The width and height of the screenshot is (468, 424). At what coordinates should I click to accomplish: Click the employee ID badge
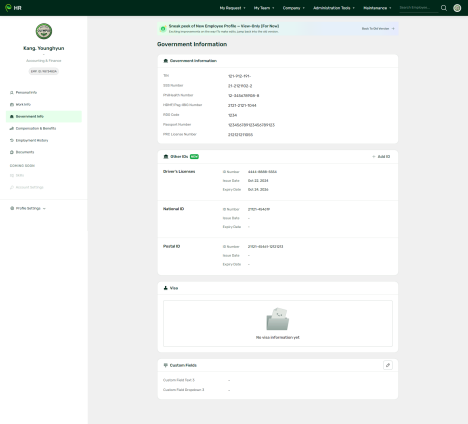pyautogui.click(x=44, y=71)
